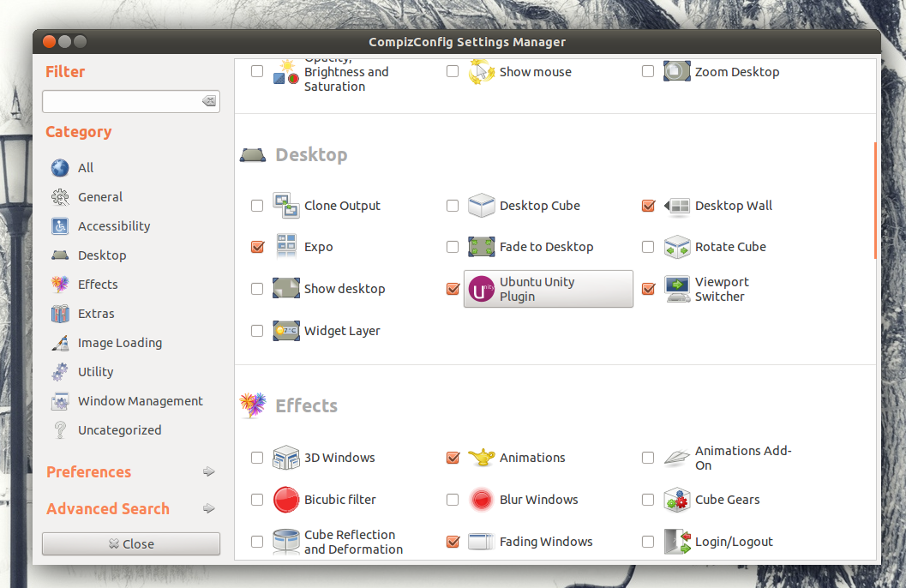
Task: Click the Show mouse icon
Action: click(x=481, y=72)
